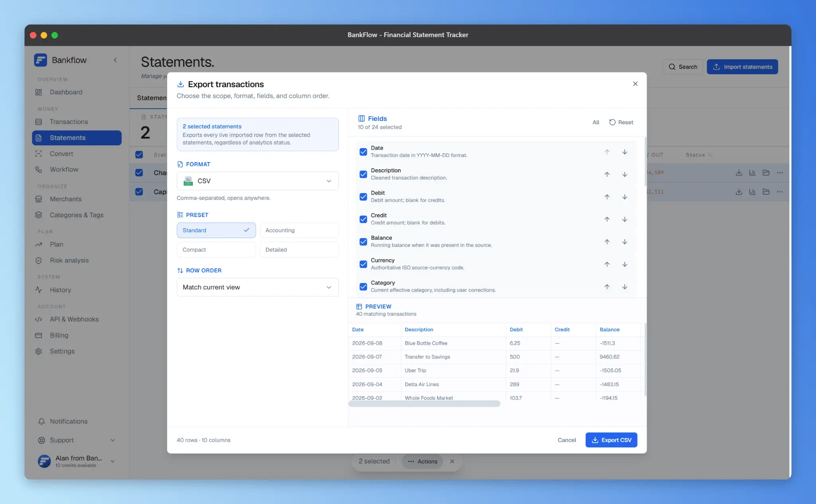The width and height of the screenshot is (816, 504).
Task: Move the Currency field up
Action: [x=607, y=264]
